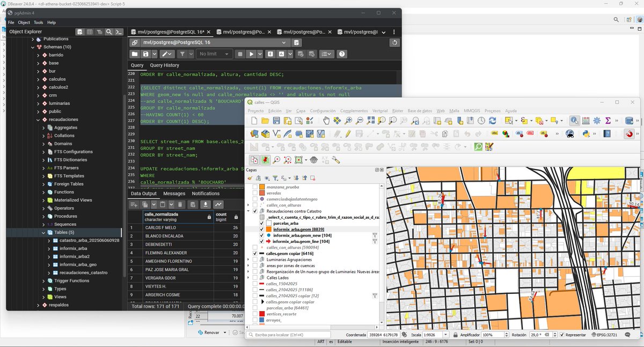
Task: Refresh the QGIS map canvas
Action: coord(492,121)
